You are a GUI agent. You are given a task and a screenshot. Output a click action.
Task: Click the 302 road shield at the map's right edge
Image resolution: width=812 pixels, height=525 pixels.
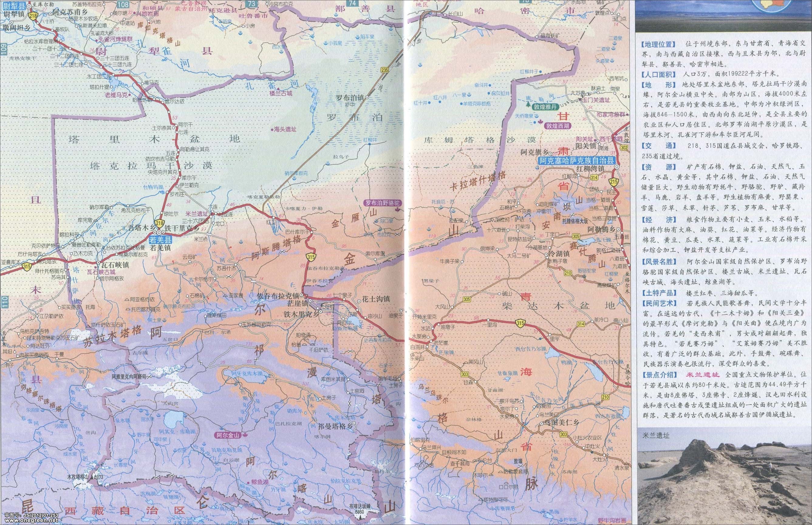tap(624, 148)
